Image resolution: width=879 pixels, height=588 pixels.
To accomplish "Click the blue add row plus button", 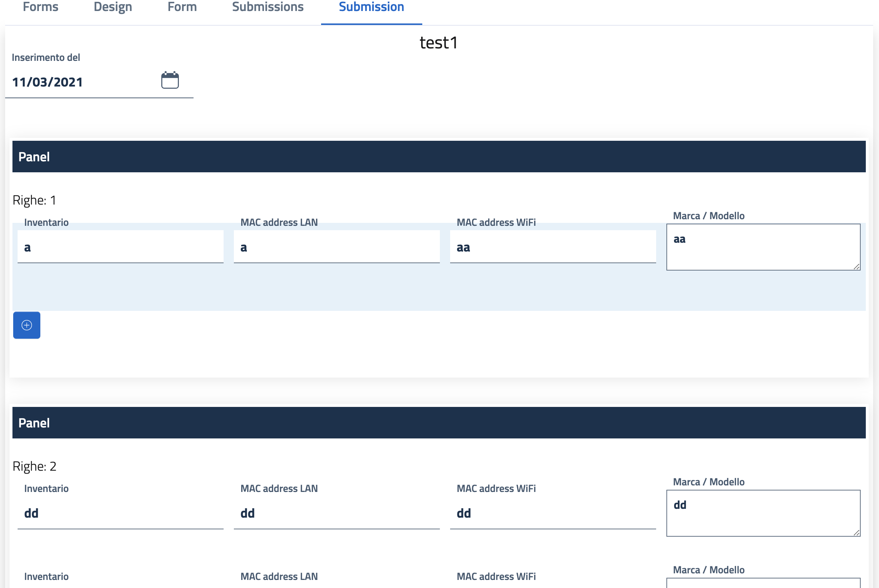I will coord(27,325).
